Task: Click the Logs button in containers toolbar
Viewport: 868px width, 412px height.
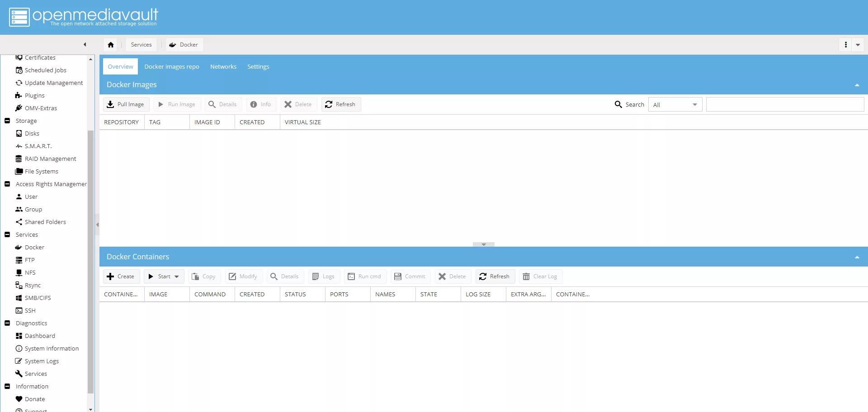Action: coord(324,276)
